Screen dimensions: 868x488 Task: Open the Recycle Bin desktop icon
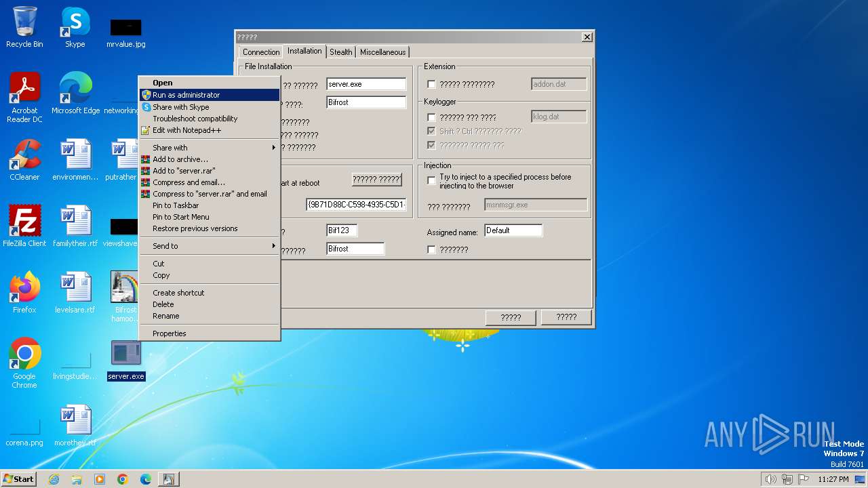point(24,27)
